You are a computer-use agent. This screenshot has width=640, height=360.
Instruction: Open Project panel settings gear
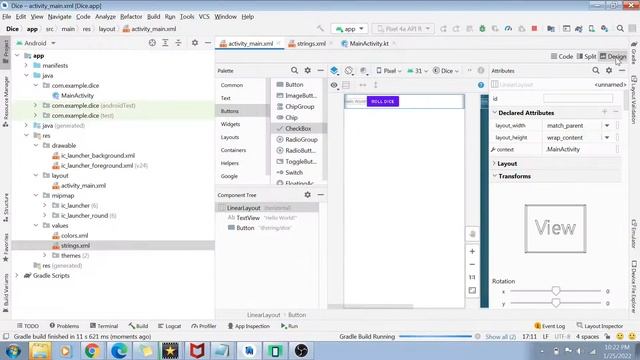(x=195, y=43)
